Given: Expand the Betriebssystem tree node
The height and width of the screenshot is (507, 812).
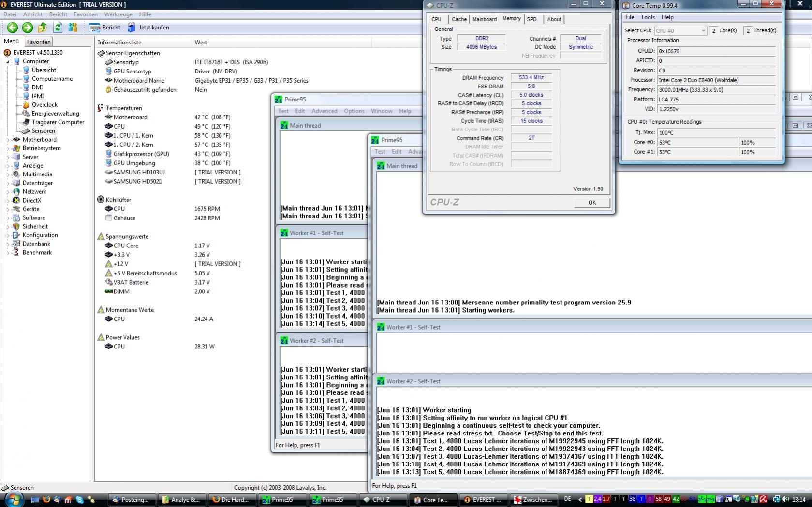Looking at the screenshot, I should pos(8,148).
